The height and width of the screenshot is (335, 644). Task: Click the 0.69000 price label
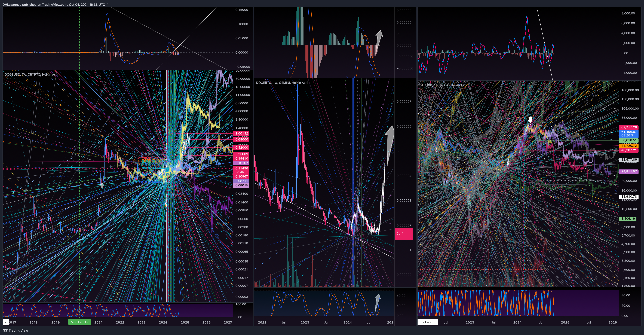point(241,139)
